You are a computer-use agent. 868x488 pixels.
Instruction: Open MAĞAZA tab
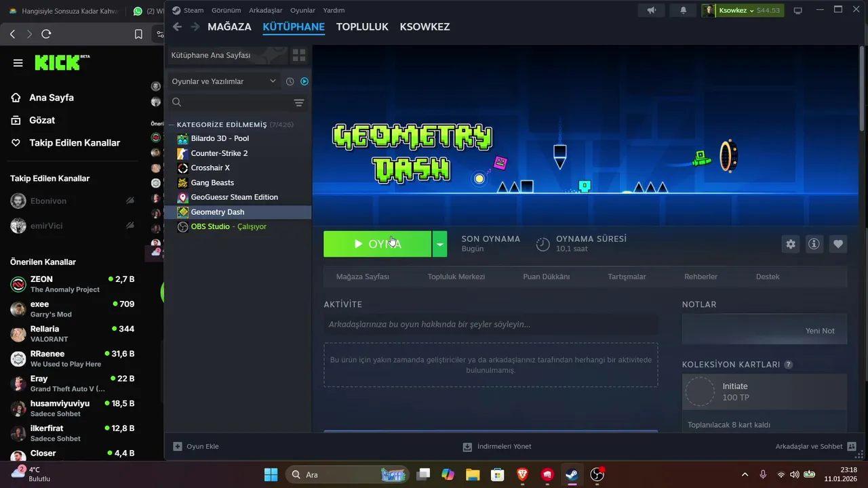coord(229,26)
